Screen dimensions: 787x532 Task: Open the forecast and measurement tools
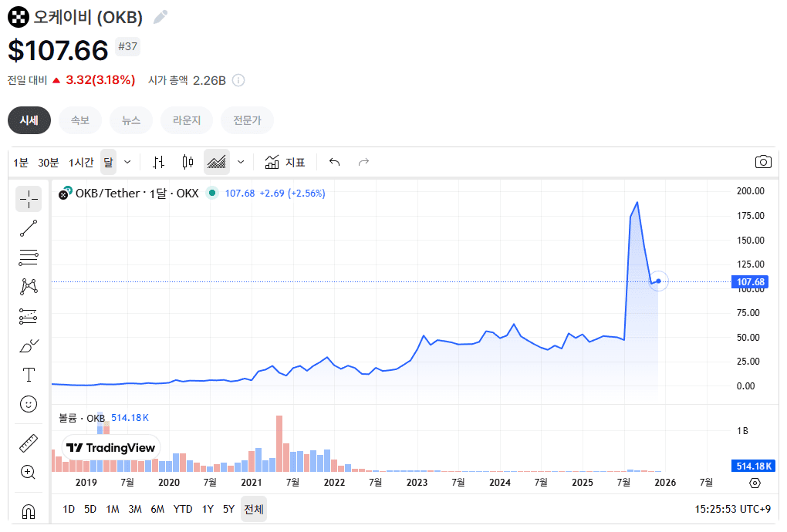[29, 316]
